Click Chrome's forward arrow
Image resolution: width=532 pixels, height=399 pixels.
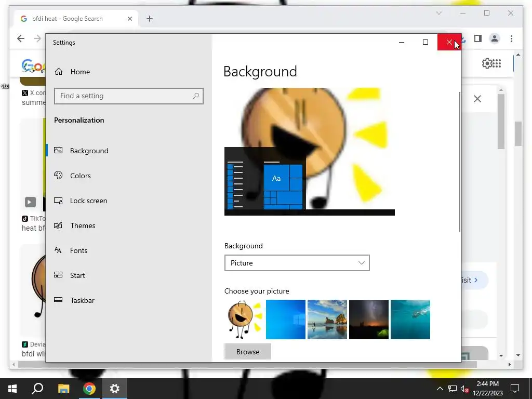pos(37,38)
